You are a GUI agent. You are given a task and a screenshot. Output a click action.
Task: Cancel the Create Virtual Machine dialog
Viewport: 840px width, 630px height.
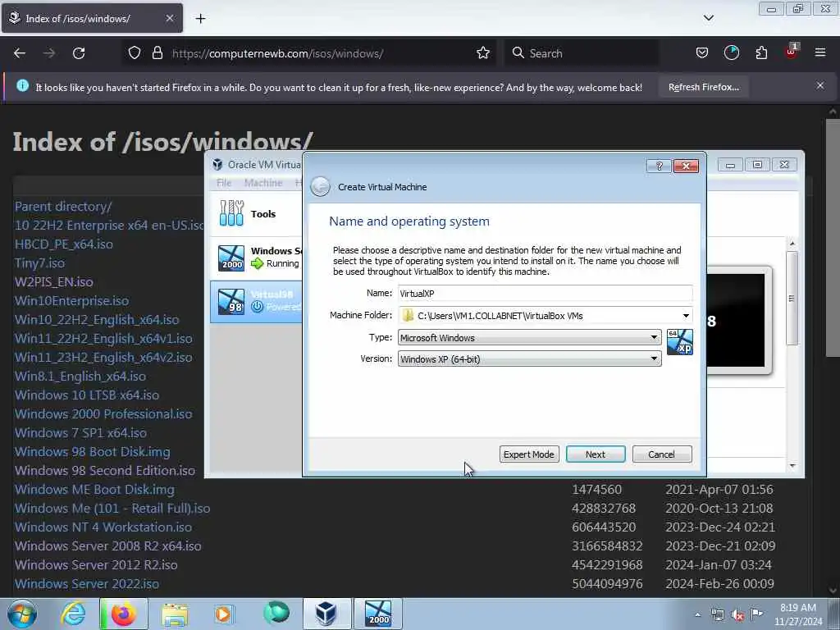662,454
